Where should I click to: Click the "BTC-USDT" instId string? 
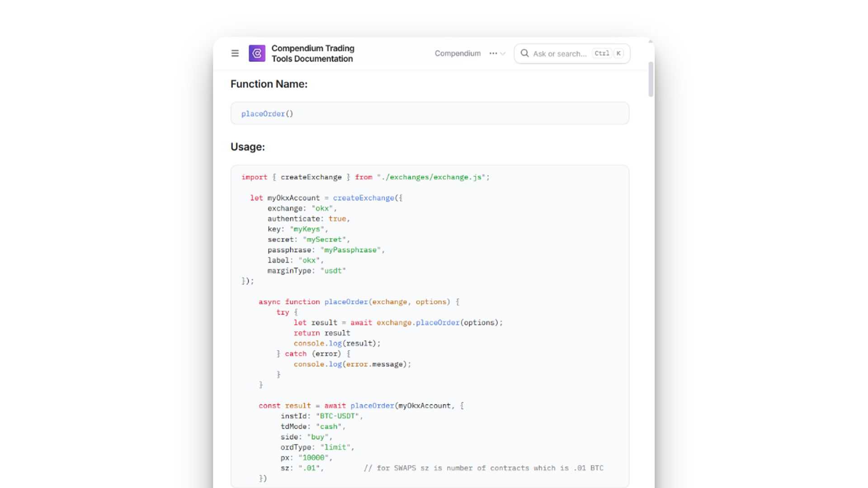tap(337, 416)
